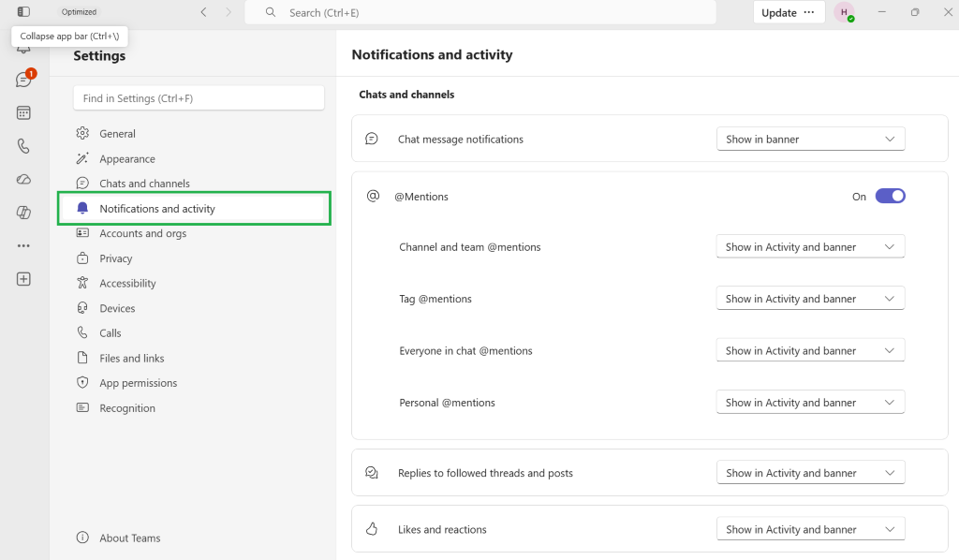Screen dimensions: 959x560
Task: Open the Calendar app icon
Action: point(23,113)
